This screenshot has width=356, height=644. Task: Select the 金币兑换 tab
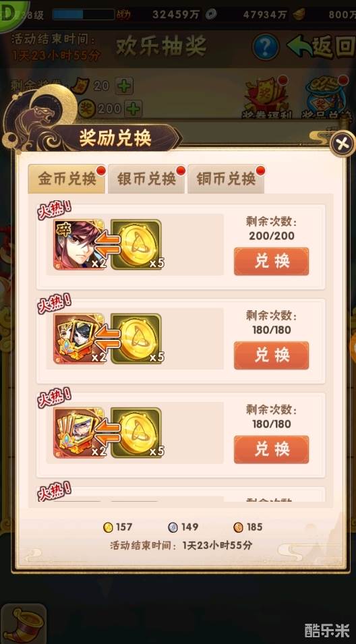[x=67, y=179]
